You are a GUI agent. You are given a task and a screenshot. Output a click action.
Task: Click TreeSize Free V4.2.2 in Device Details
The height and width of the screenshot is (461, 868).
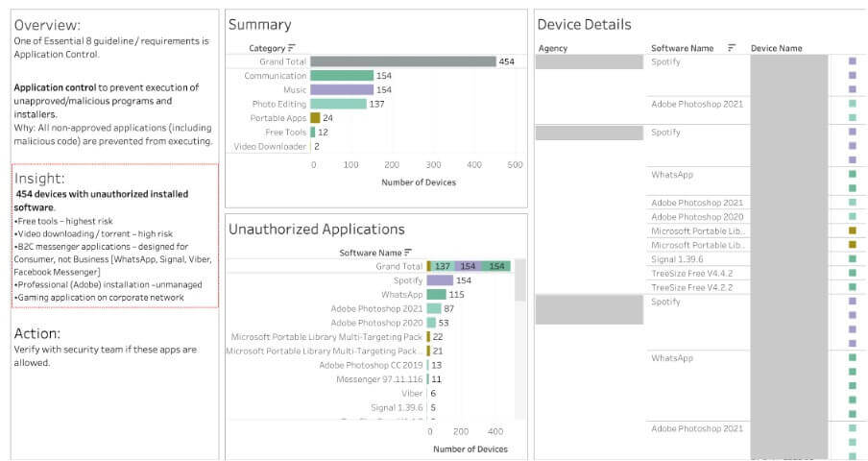click(692, 287)
